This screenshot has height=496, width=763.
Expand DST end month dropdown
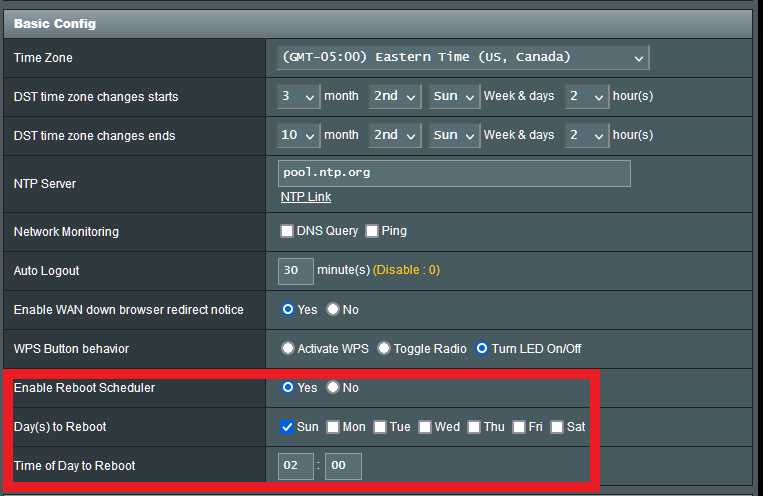(298, 135)
